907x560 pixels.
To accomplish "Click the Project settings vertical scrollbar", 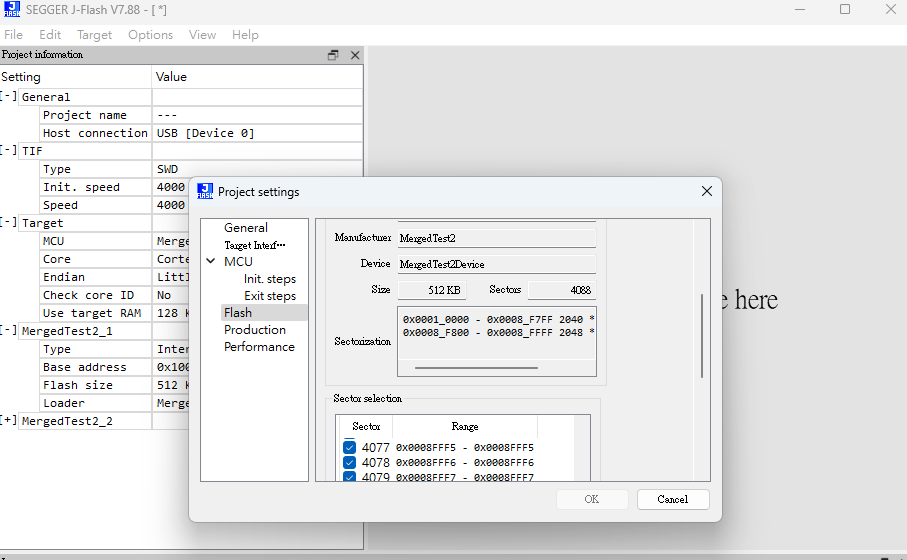I will [x=702, y=336].
